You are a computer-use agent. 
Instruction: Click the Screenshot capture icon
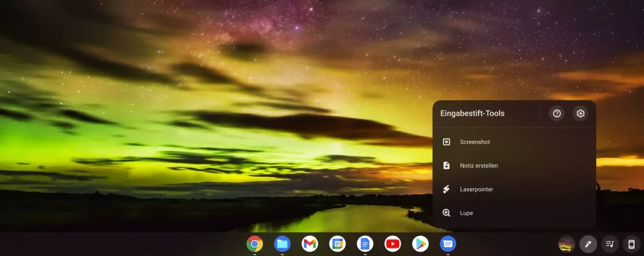[x=447, y=142]
